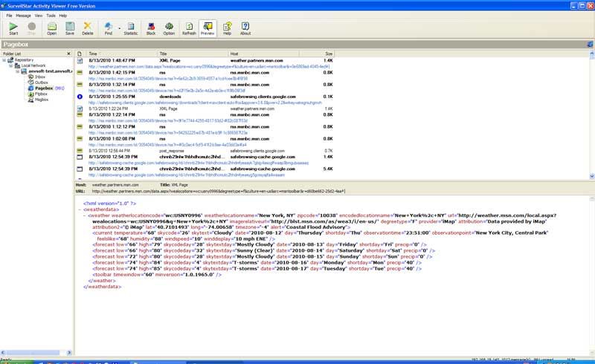Click the Block toolbar icon
Image resolution: width=595 pixels, height=364 pixels.
[x=151, y=28]
